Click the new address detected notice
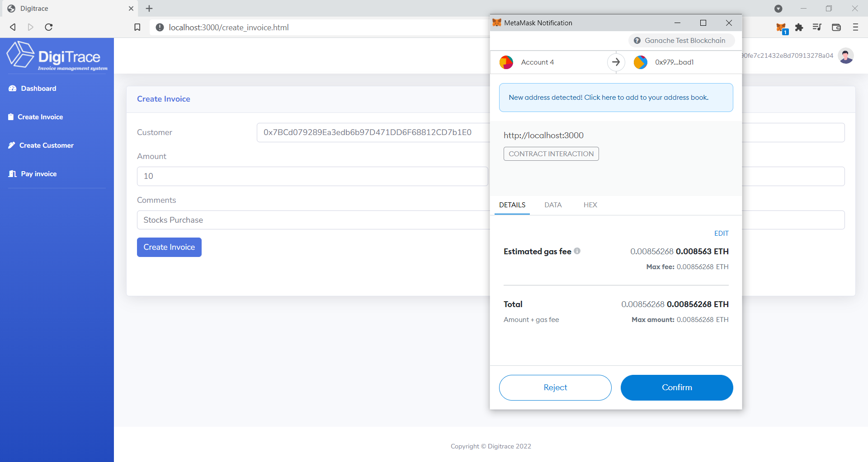The height and width of the screenshot is (462, 868). pyautogui.click(x=616, y=98)
